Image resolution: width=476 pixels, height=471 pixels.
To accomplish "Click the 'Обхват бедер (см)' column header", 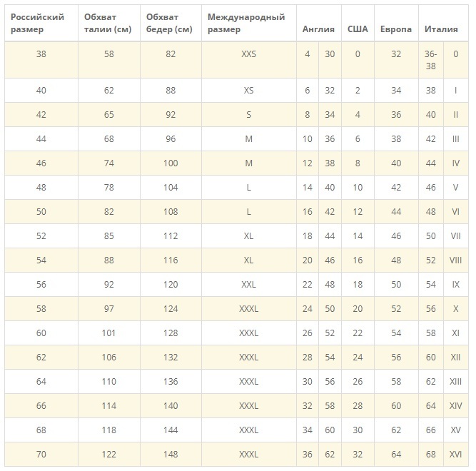I will click(x=169, y=23).
